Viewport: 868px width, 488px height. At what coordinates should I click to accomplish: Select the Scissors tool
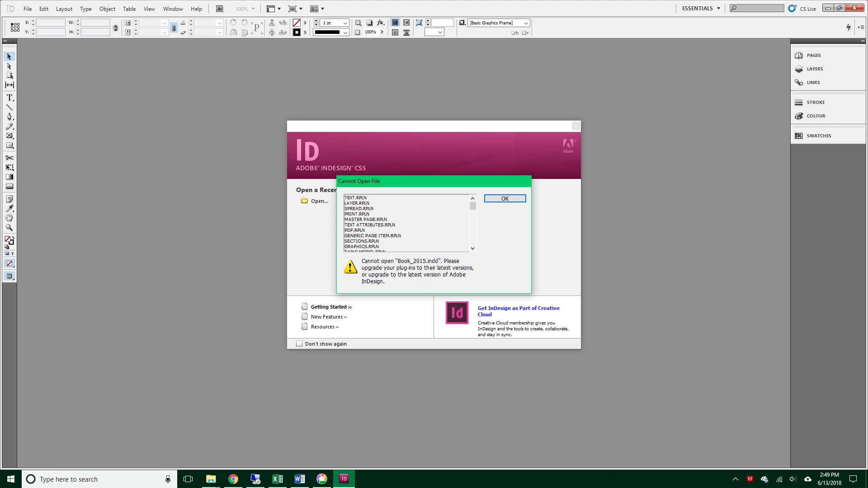[9, 158]
